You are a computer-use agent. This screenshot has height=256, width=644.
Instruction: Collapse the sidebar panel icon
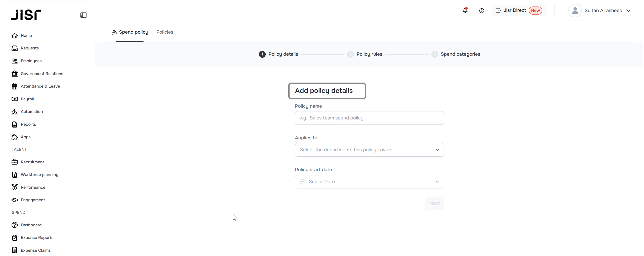[x=83, y=15]
